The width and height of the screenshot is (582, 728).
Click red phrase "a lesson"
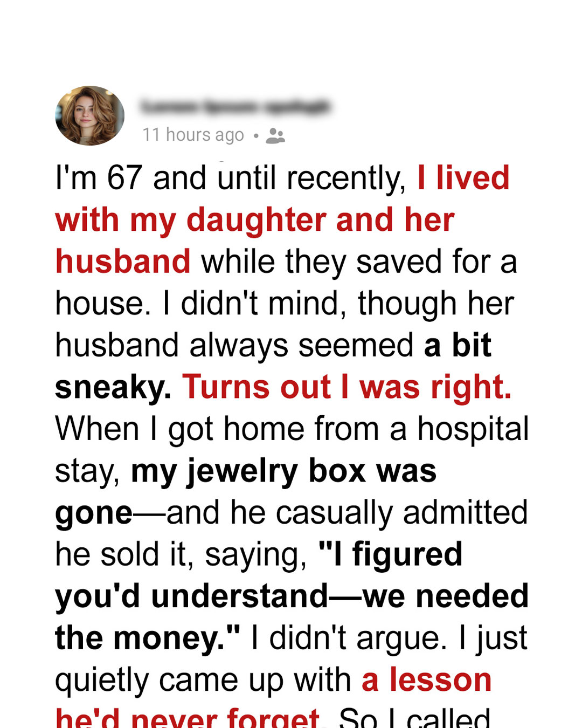pyautogui.click(x=426, y=680)
